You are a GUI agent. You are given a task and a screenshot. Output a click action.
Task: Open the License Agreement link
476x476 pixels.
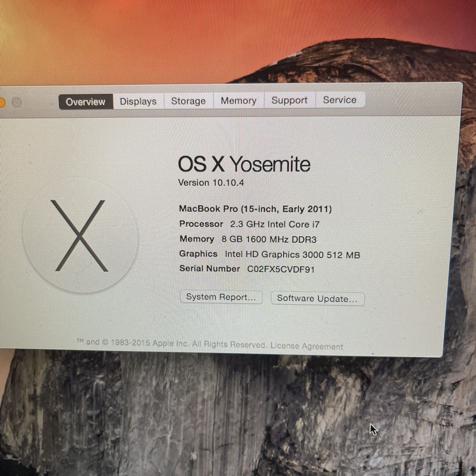[x=307, y=346]
